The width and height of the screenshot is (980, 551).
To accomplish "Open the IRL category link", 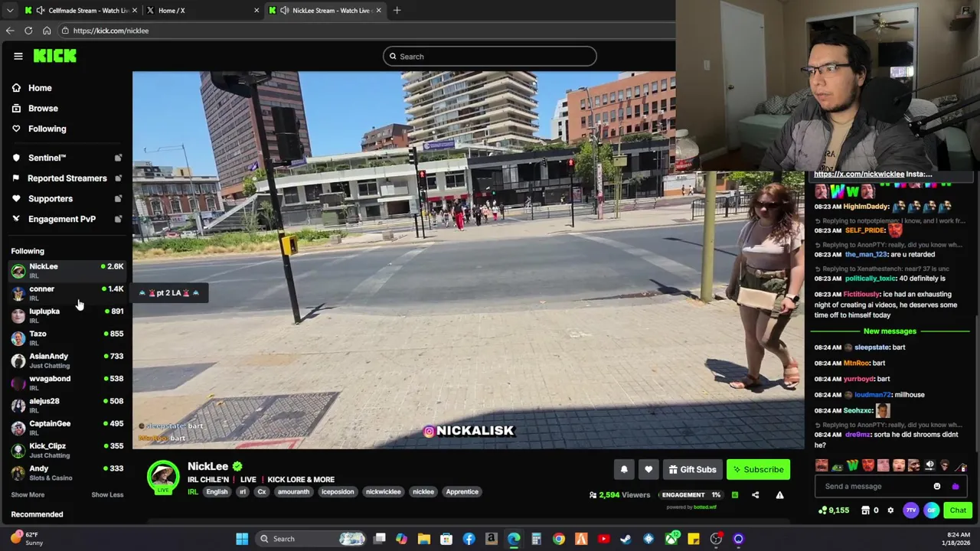I will pos(192,492).
